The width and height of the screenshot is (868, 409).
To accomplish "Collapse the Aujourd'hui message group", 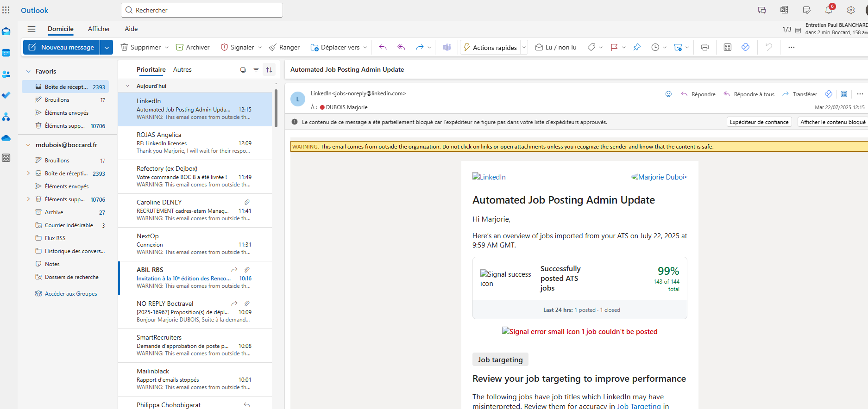I will pyautogui.click(x=127, y=86).
